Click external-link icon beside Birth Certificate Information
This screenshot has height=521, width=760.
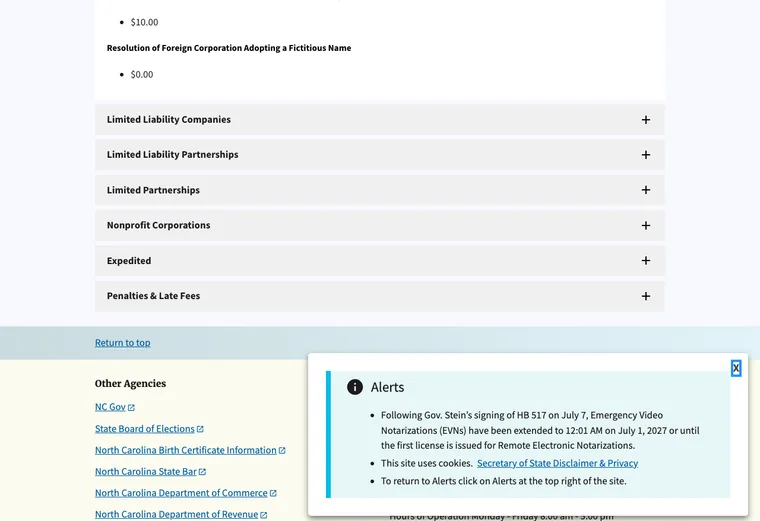(x=282, y=450)
